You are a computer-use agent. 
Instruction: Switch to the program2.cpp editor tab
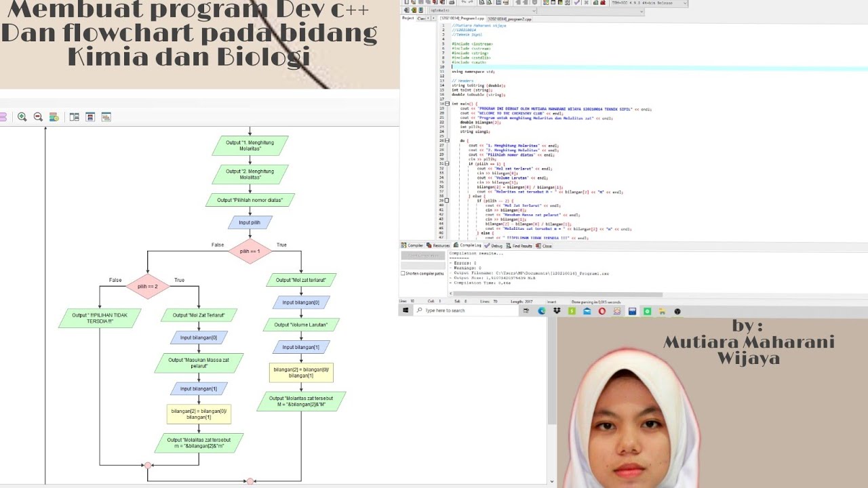pyautogui.click(x=509, y=19)
